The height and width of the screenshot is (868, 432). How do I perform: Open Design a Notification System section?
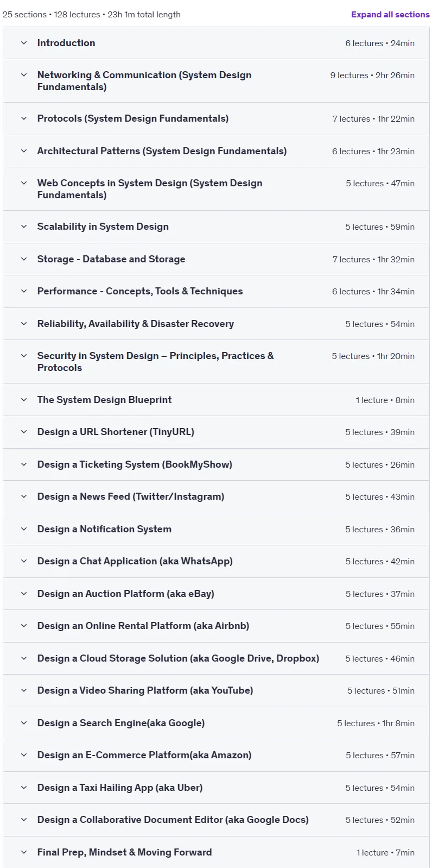216,529
